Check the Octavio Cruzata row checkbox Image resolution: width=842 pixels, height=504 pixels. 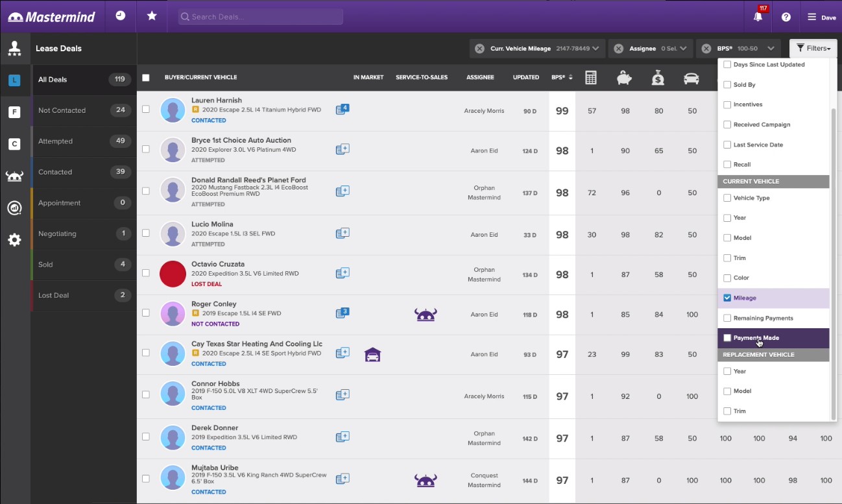click(x=146, y=273)
